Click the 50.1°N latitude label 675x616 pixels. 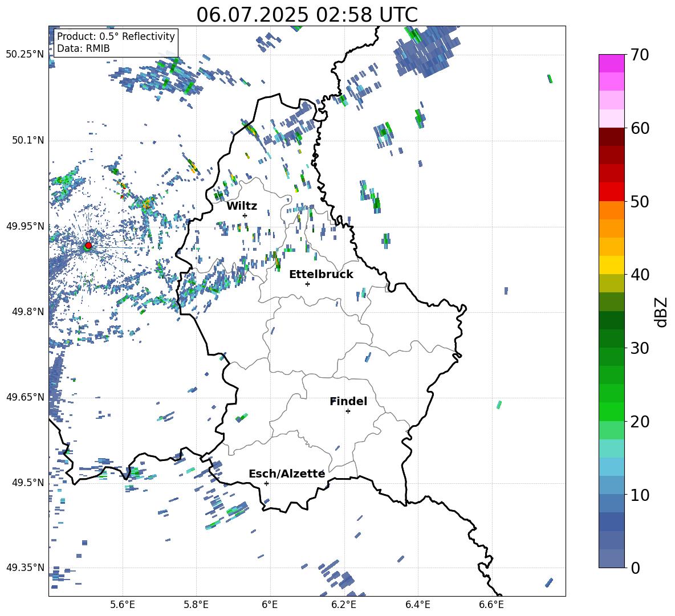[x=28, y=140]
